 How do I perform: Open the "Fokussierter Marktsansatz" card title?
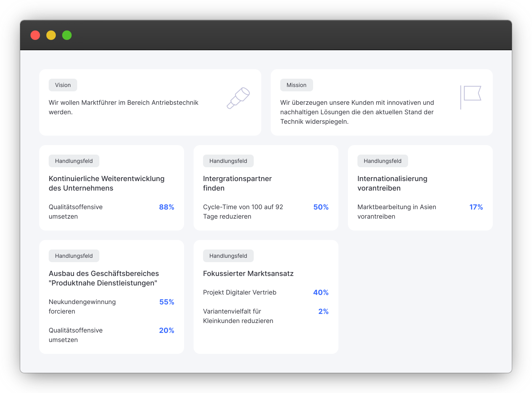tap(248, 274)
